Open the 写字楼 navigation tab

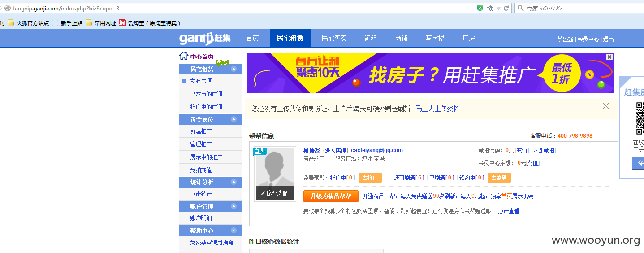[435, 39]
